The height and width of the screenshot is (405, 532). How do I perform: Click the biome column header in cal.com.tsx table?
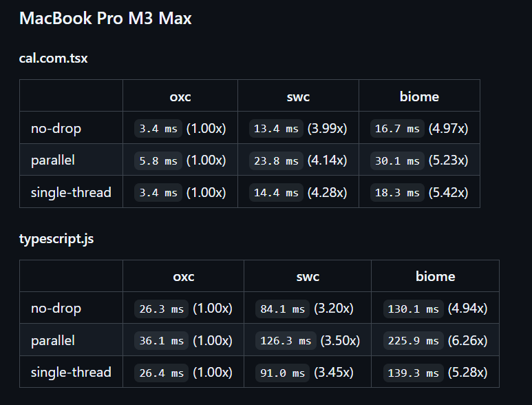419,96
